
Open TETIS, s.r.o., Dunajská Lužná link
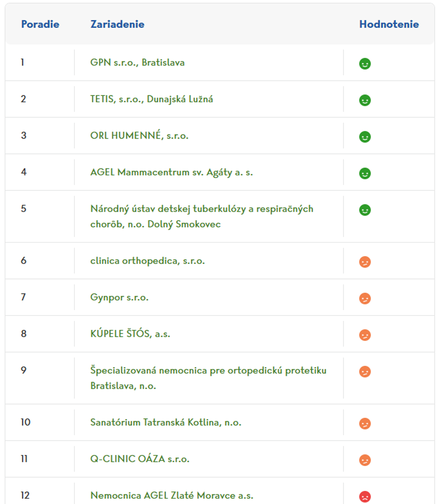(x=152, y=99)
